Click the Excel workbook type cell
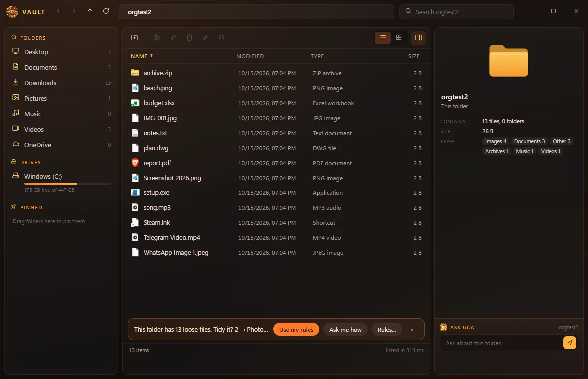This screenshot has height=379, width=588. coord(333,103)
